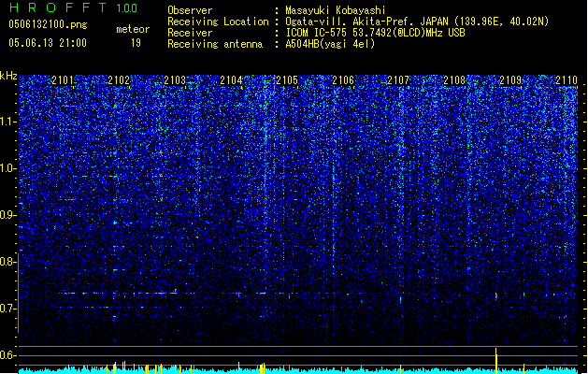The image size is (588, 374).
Task: Click the ICOM IC-575 receiver value
Action: [x=375, y=33]
